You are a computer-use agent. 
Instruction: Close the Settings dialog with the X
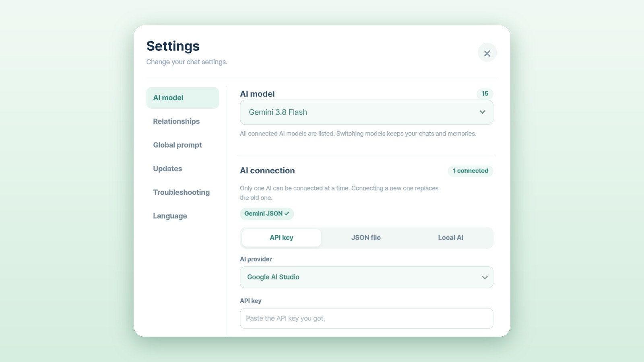[487, 53]
